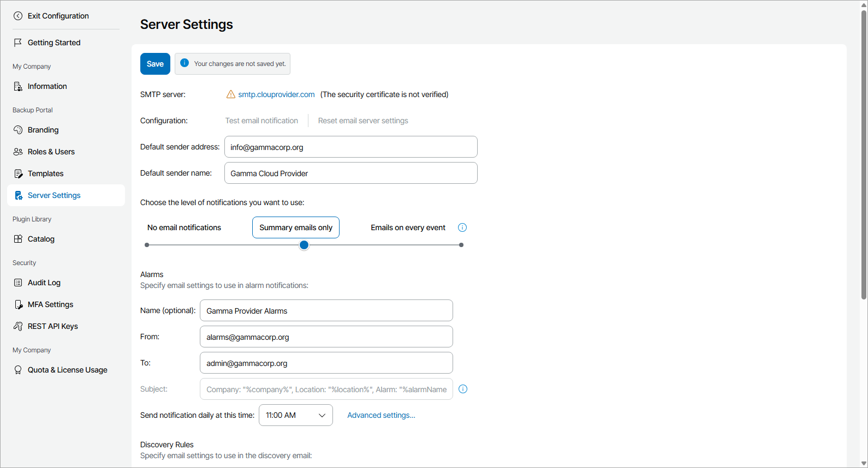Click the Branding palette icon

(x=18, y=130)
